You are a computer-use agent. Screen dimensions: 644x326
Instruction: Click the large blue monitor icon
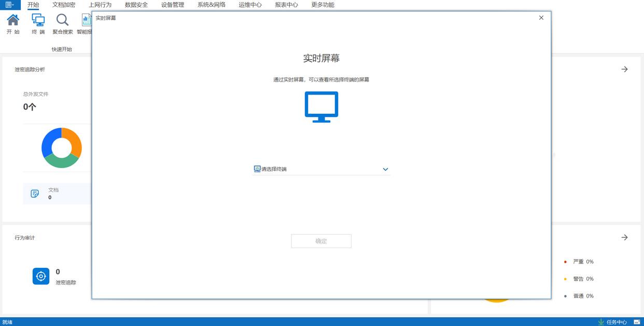pos(321,107)
